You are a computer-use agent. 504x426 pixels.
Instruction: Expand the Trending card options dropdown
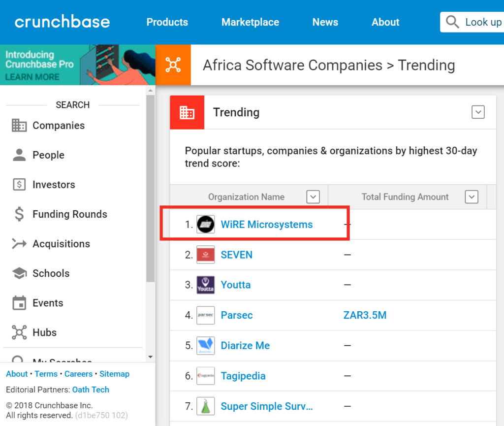coord(478,112)
